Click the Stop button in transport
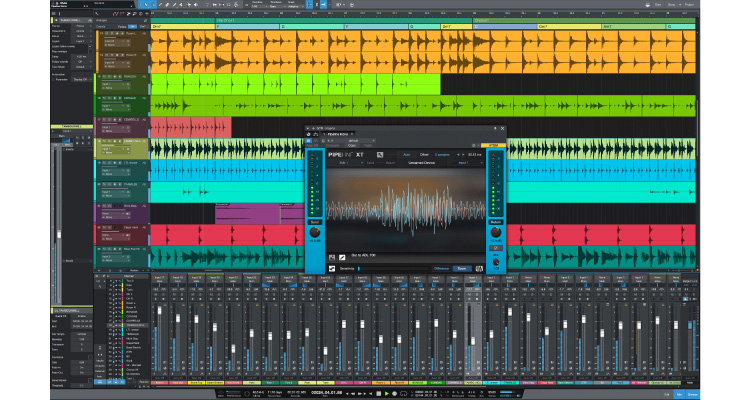 tap(378, 393)
